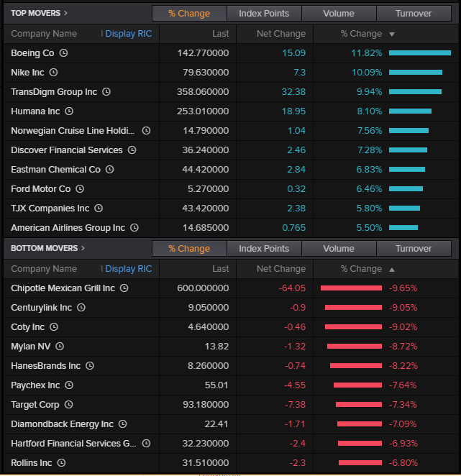
Task: Click the Nike Inc teal percent bar
Action: [x=416, y=73]
